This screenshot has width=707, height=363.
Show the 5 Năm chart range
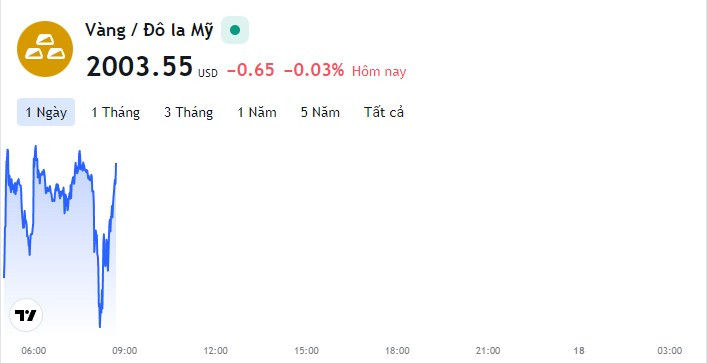(320, 112)
